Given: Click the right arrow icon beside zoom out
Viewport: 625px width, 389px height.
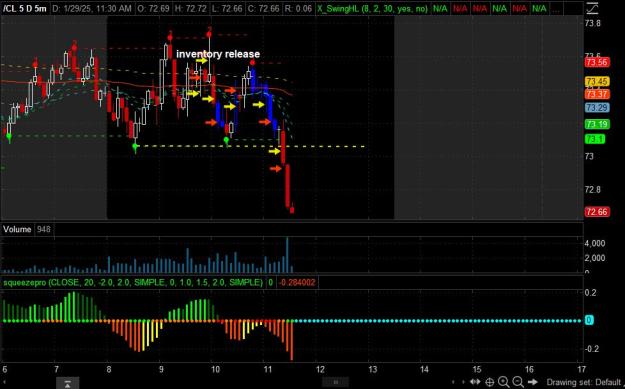Looking at the screenshot, I should tap(533, 382).
